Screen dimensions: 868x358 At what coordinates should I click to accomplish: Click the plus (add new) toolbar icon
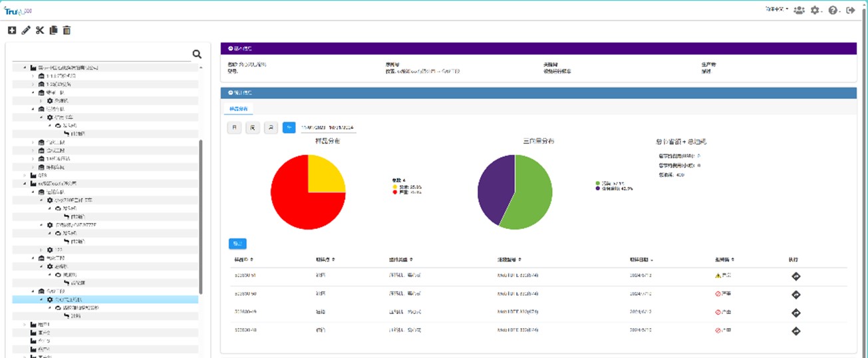pos(11,31)
